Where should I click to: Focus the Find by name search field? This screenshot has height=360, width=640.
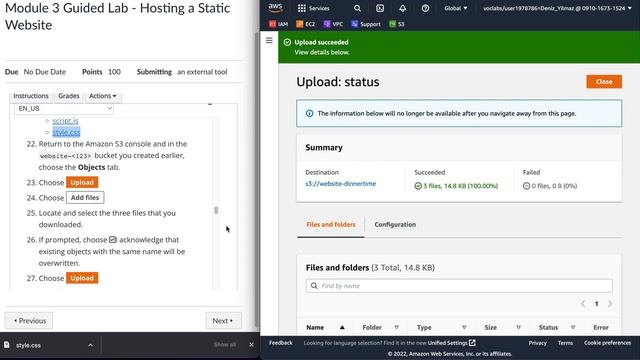coord(459,286)
